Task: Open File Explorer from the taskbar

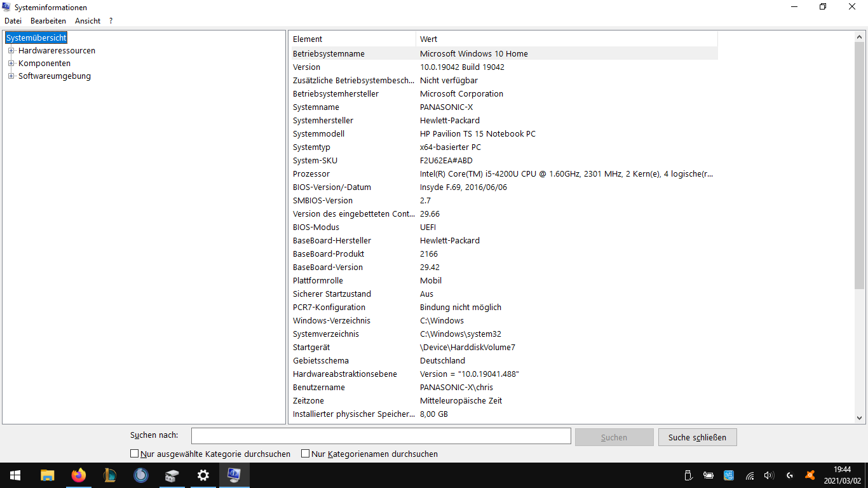Action: pos(47,475)
